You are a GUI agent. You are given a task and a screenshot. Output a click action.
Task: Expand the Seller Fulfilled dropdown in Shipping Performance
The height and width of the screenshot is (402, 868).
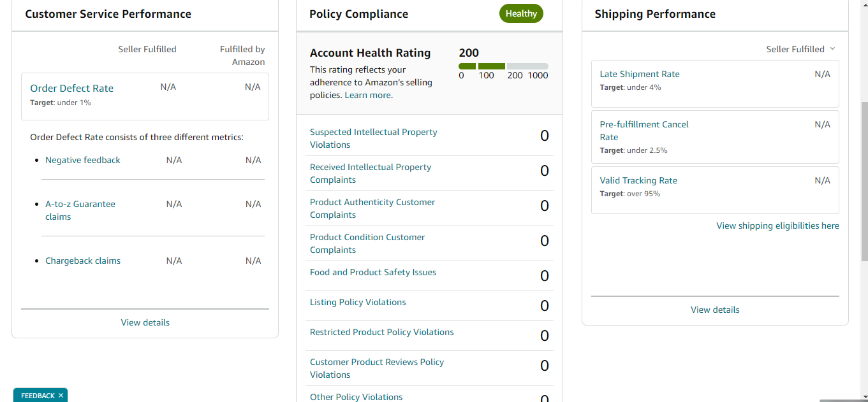[800, 49]
